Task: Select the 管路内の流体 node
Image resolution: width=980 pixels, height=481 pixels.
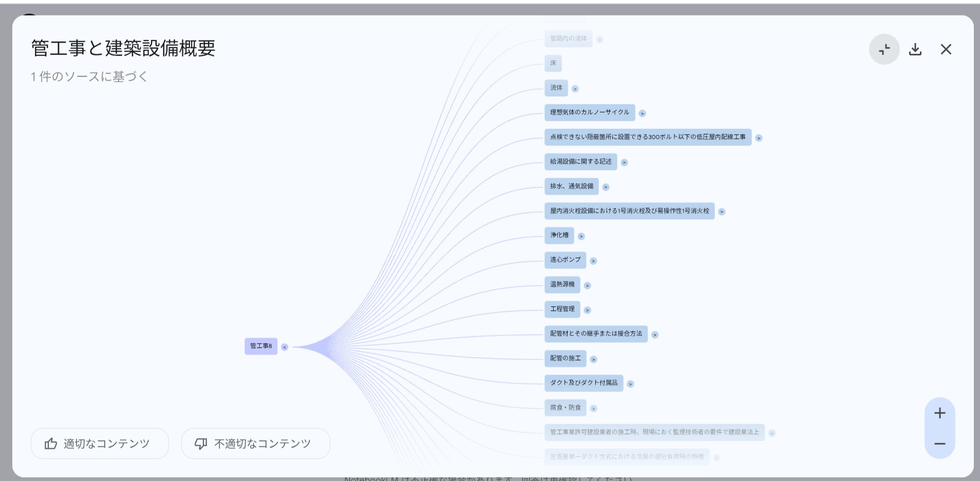Action: coord(569,39)
